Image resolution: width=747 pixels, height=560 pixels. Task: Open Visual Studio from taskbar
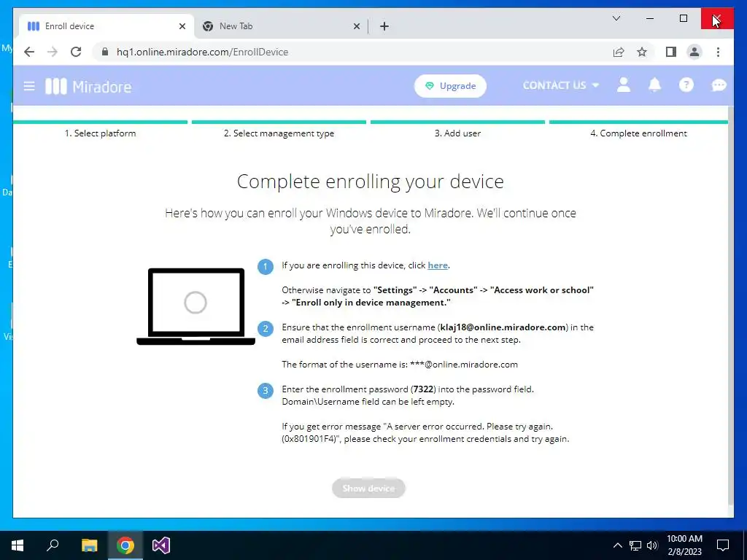pyautogui.click(x=161, y=545)
